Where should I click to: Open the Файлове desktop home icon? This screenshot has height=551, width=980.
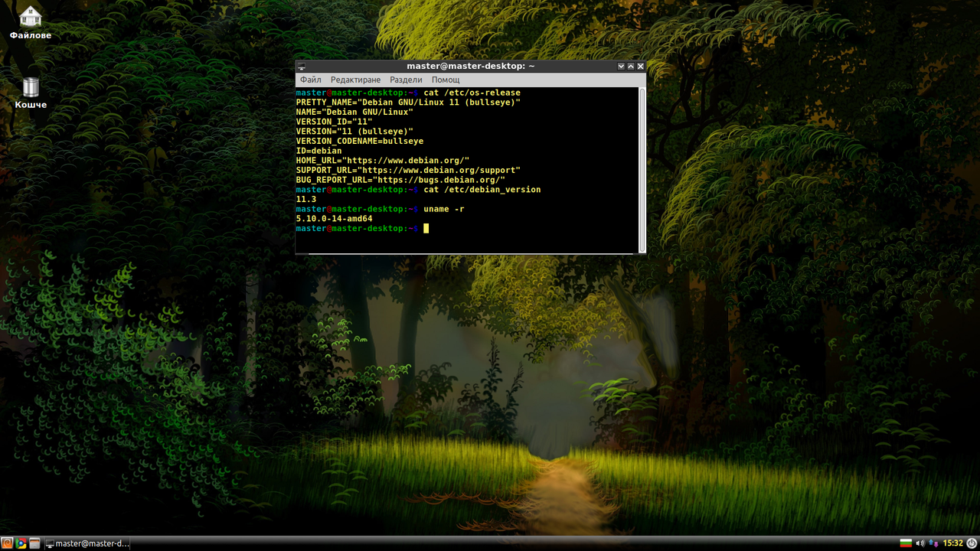(x=31, y=22)
